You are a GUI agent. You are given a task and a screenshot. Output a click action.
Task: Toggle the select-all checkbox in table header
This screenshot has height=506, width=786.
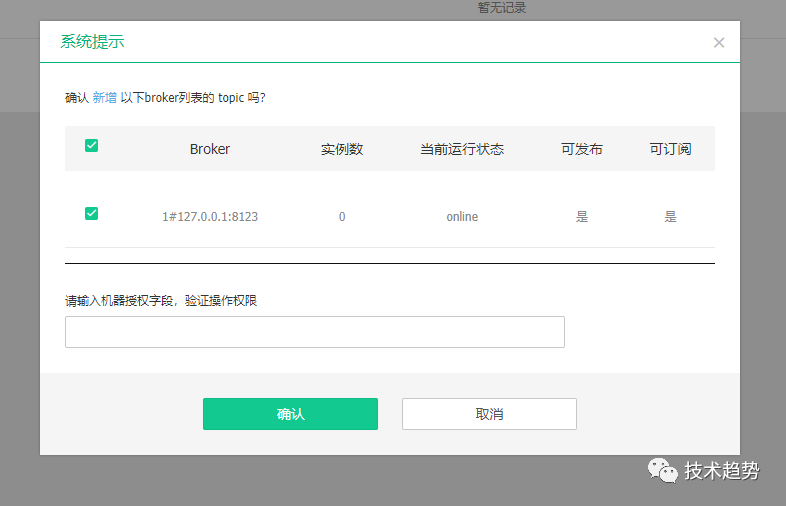tap(91, 145)
